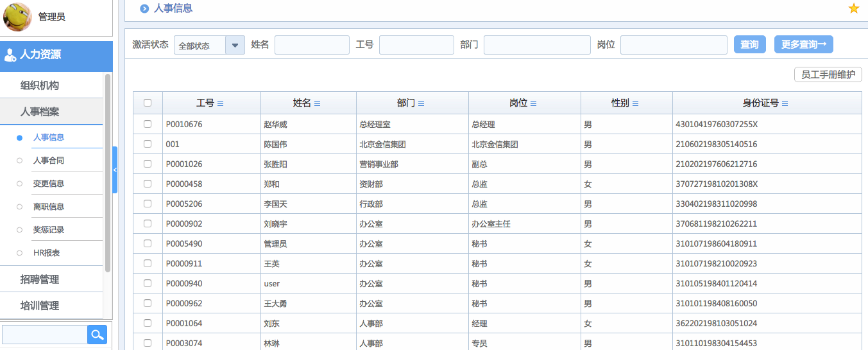Click the 查询 search button
Image resolution: width=868 pixels, height=350 pixels.
[x=749, y=44]
